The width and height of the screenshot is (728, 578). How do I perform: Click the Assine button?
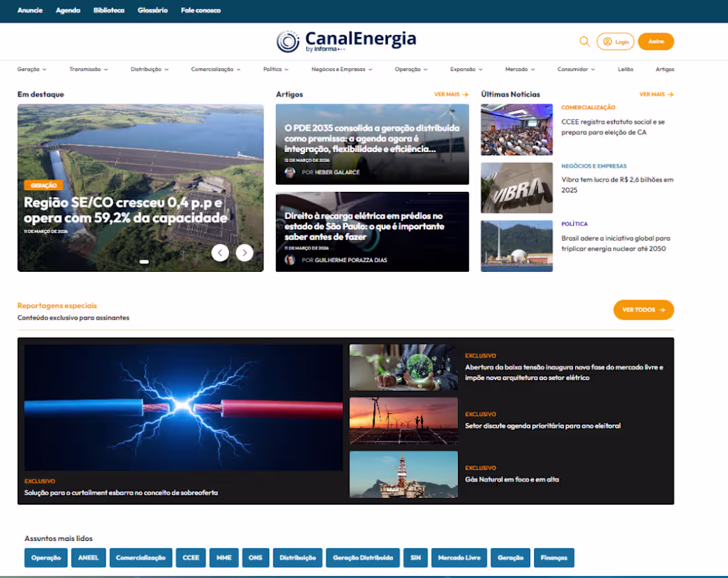[656, 41]
